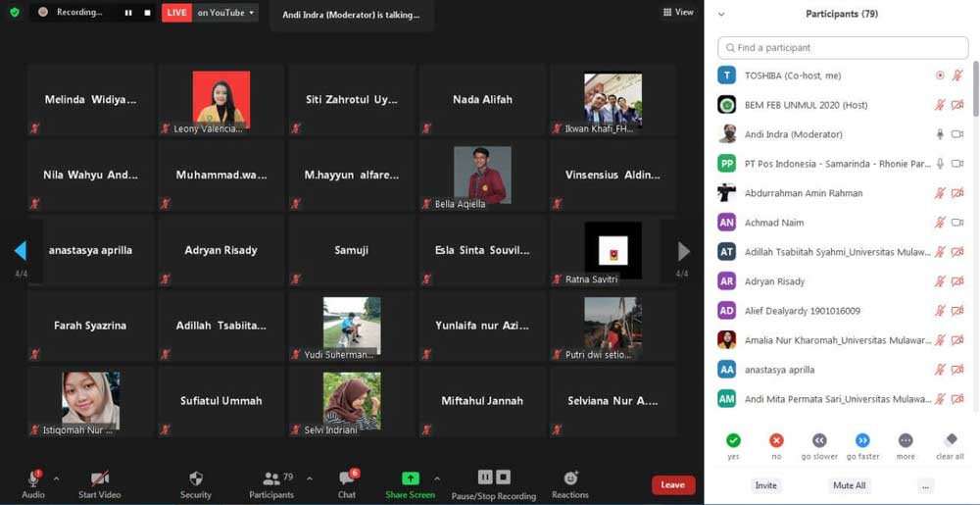This screenshot has height=505, width=980.
Task: Click the participants list scrollbar
Action: (976, 89)
